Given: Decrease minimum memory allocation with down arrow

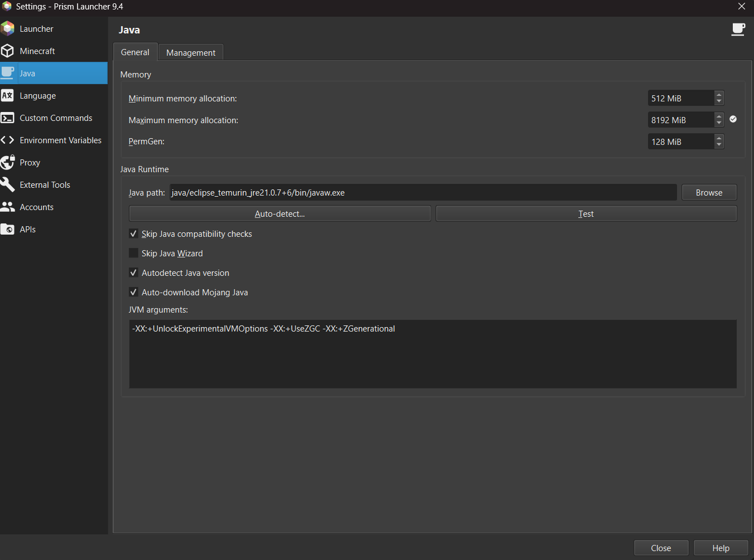Looking at the screenshot, I should click(x=719, y=101).
